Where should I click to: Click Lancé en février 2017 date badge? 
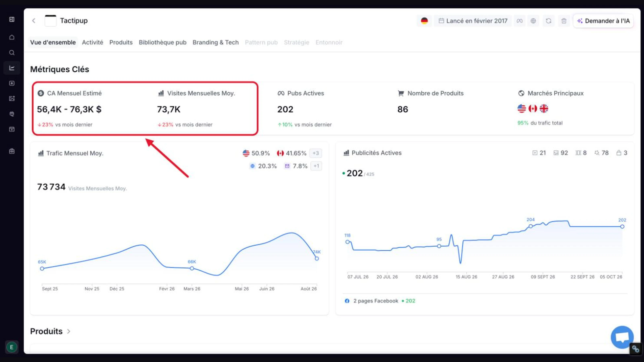(473, 21)
